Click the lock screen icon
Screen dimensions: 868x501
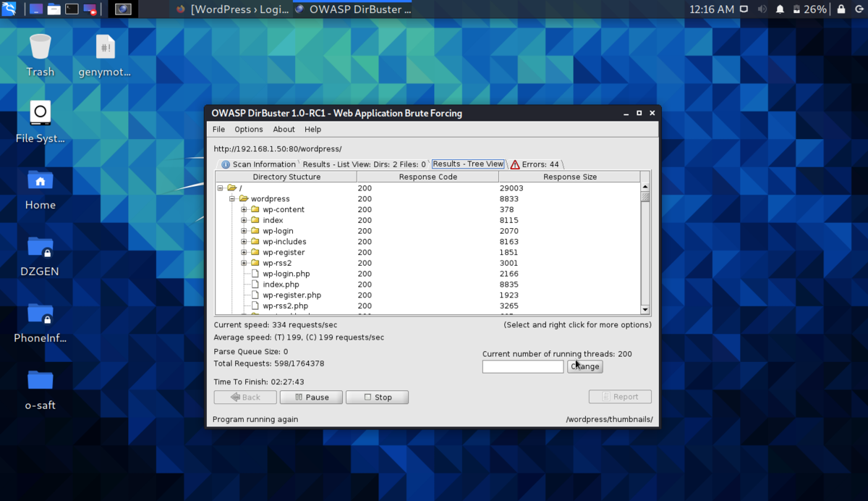click(841, 9)
